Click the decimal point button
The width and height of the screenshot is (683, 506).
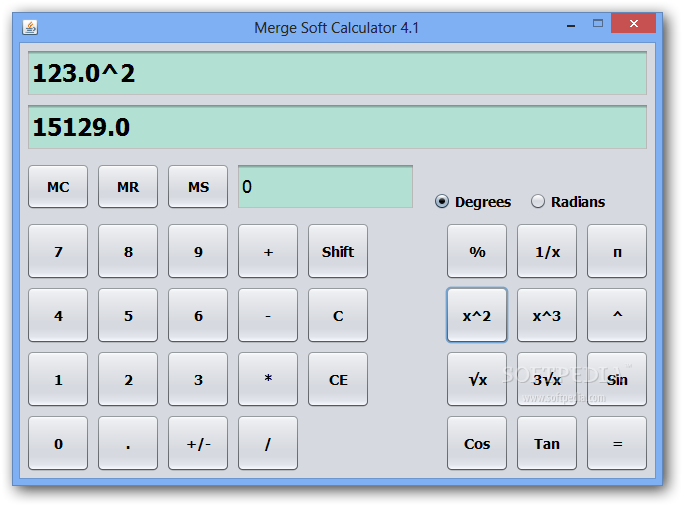pyautogui.click(x=128, y=443)
